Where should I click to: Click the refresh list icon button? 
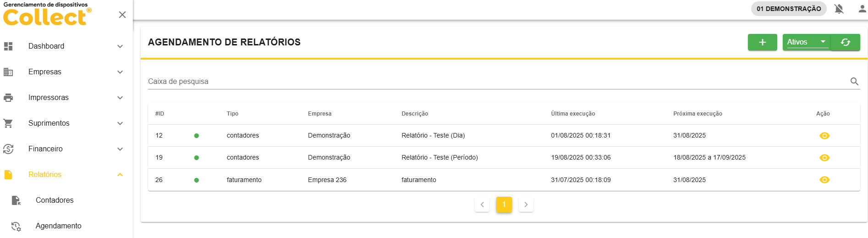pyautogui.click(x=846, y=42)
